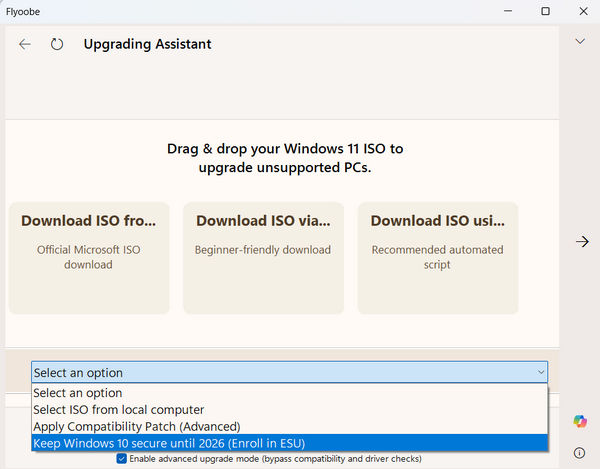Minimize the Flyoobe window
This screenshot has width=600, height=469.
[508, 11]
